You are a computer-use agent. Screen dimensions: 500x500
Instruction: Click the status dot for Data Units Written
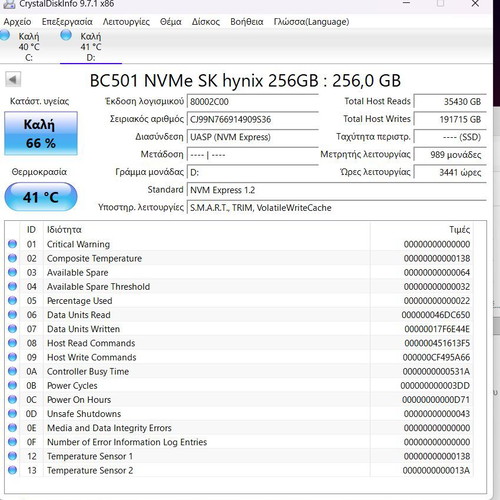(x=12, y=329)
